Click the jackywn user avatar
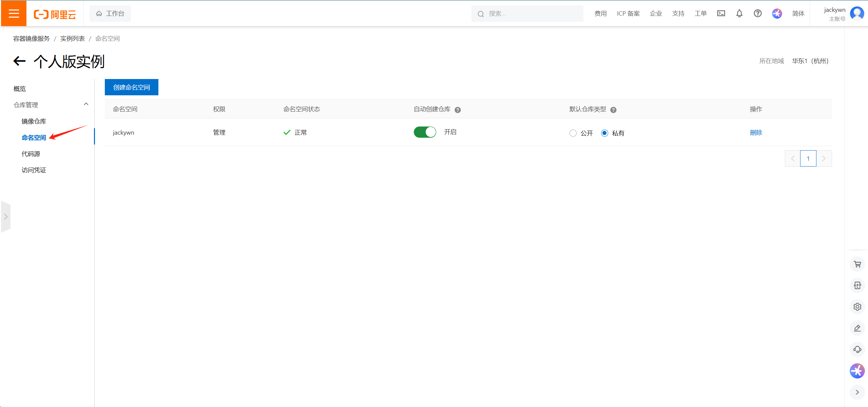 coord(857,13)
